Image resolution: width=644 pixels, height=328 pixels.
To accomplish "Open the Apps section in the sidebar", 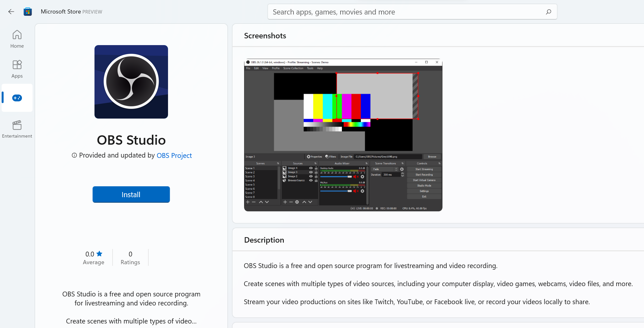I will click(17, 68).
